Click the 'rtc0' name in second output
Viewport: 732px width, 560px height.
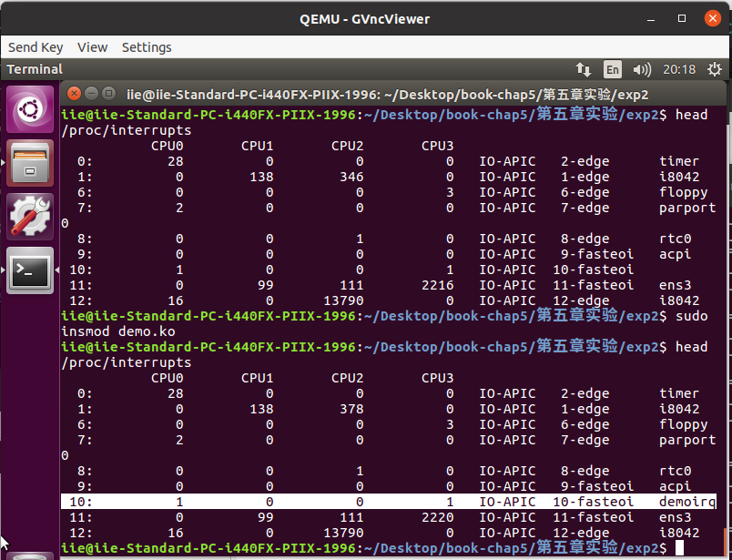tap(675, 472)
